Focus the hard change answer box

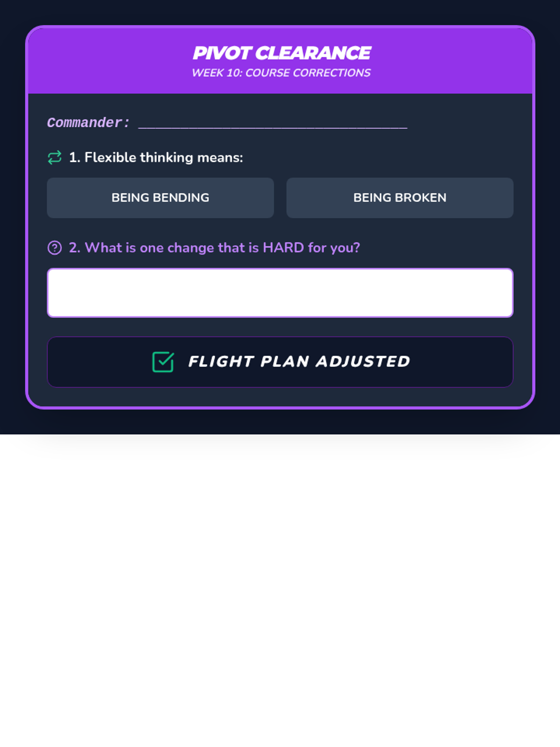[280, 293]
